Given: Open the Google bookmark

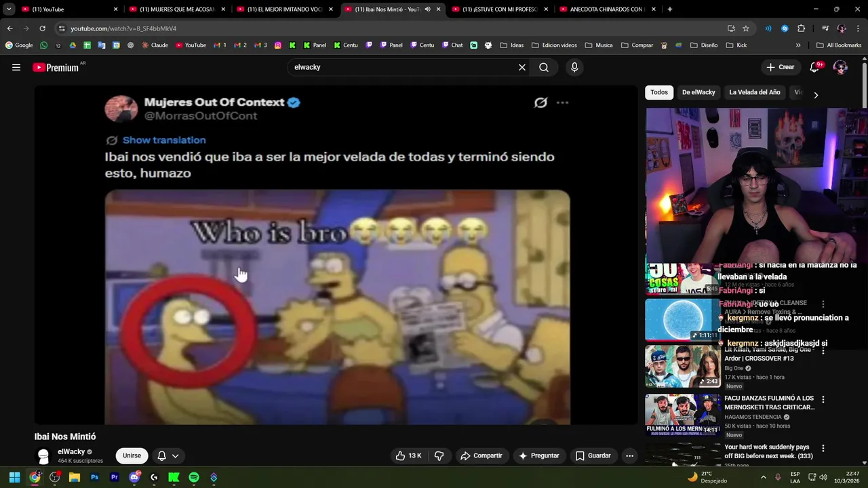Looking at the screenshot, I should tap(19, 45).
